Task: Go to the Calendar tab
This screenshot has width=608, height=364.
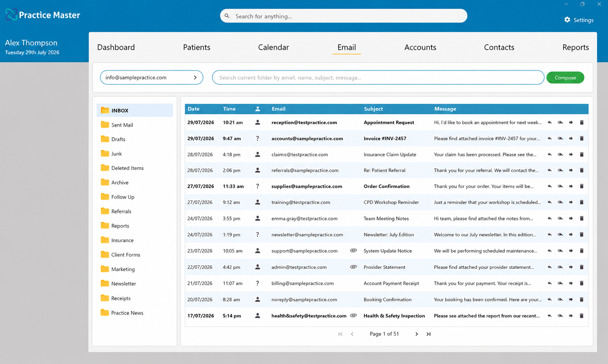Action: coord(274,47)
